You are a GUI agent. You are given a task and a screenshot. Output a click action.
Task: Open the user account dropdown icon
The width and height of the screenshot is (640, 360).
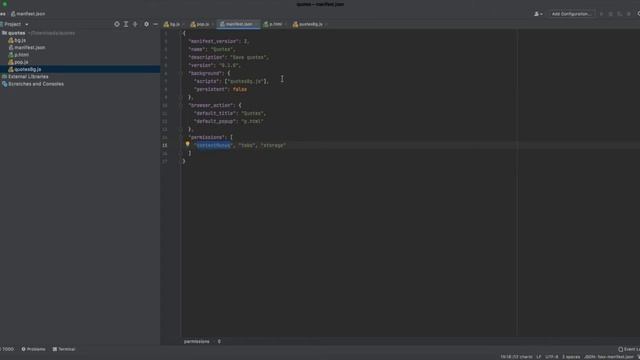(538, 14)
